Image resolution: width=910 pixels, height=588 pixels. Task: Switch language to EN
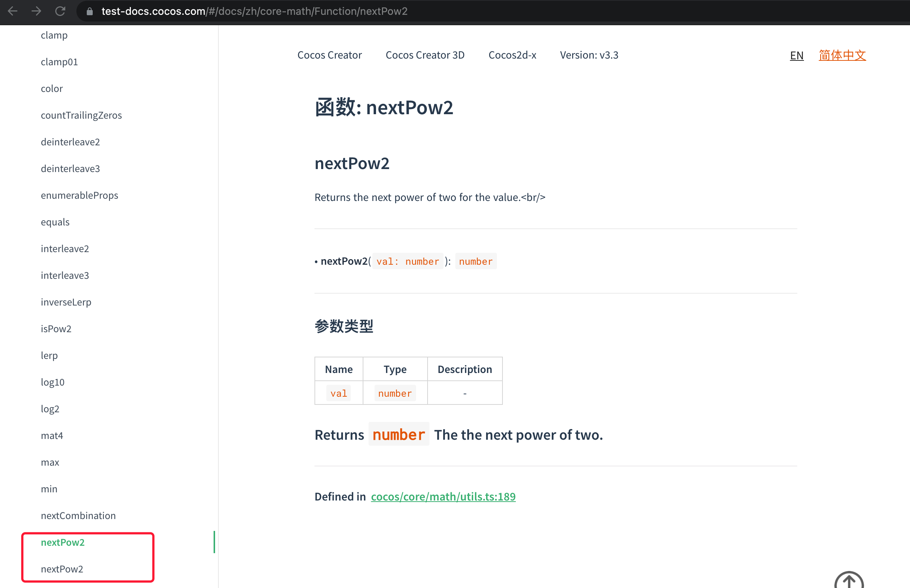(796, 56)
